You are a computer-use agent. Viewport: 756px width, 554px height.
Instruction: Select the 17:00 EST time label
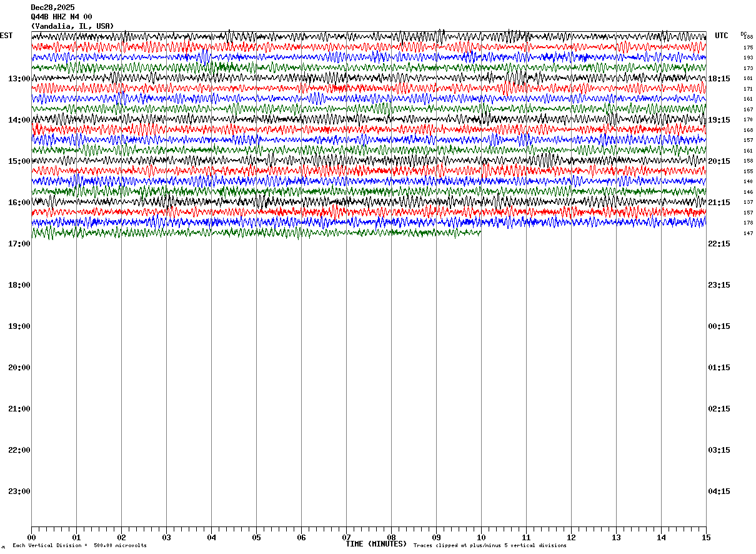click(19, 244)
